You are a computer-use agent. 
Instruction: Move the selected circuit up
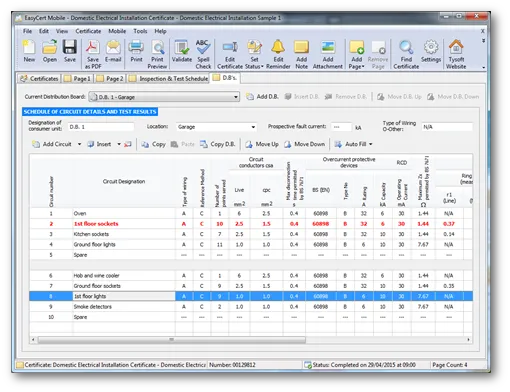pyautogui.click(x=262, y=144)
